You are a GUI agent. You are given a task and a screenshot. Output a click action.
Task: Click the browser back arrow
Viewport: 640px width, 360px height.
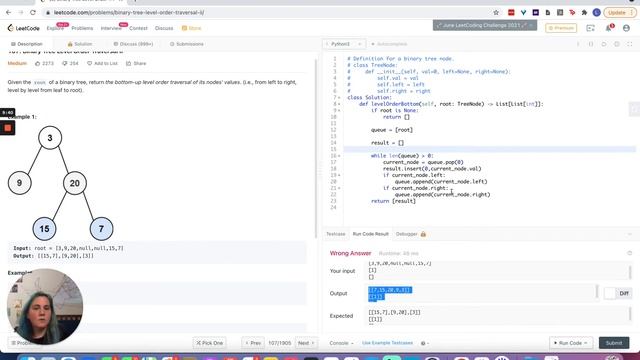coord(9,13)
